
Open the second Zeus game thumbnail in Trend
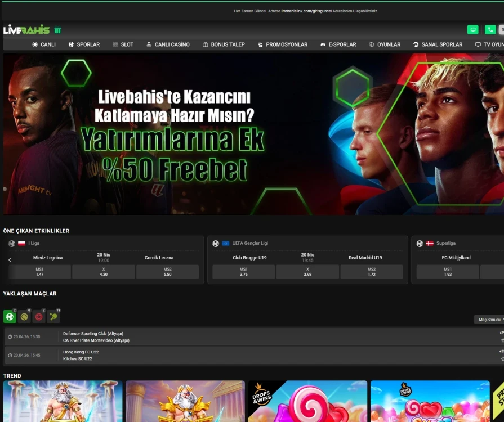[185, 401]
